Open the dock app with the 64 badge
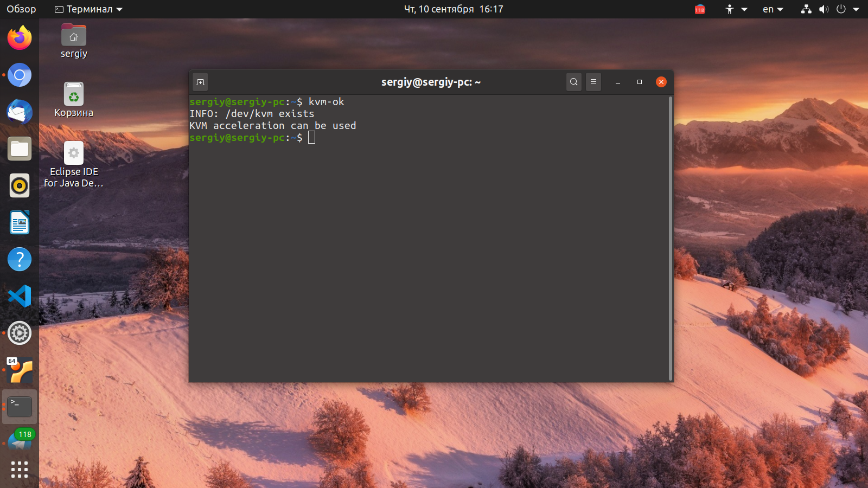The image size is (868, 488). tap(20, 370)
